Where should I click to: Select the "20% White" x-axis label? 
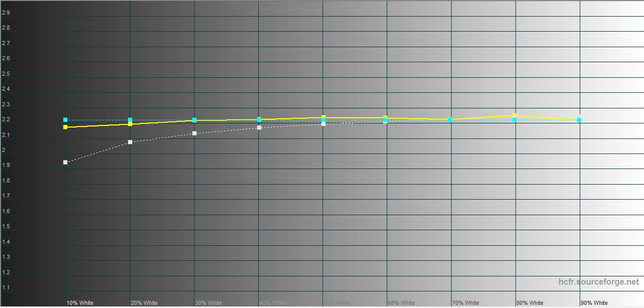[x=144, y=303]
